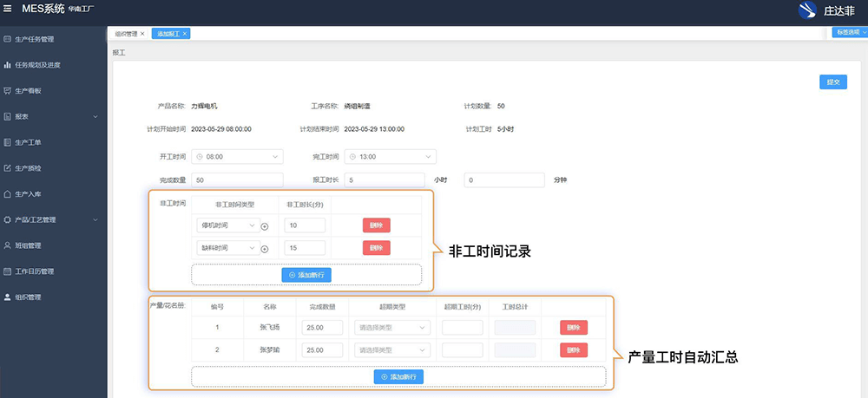
Task: Click the 非工时长 field showing 15
Action: click(x=305, y=248)
